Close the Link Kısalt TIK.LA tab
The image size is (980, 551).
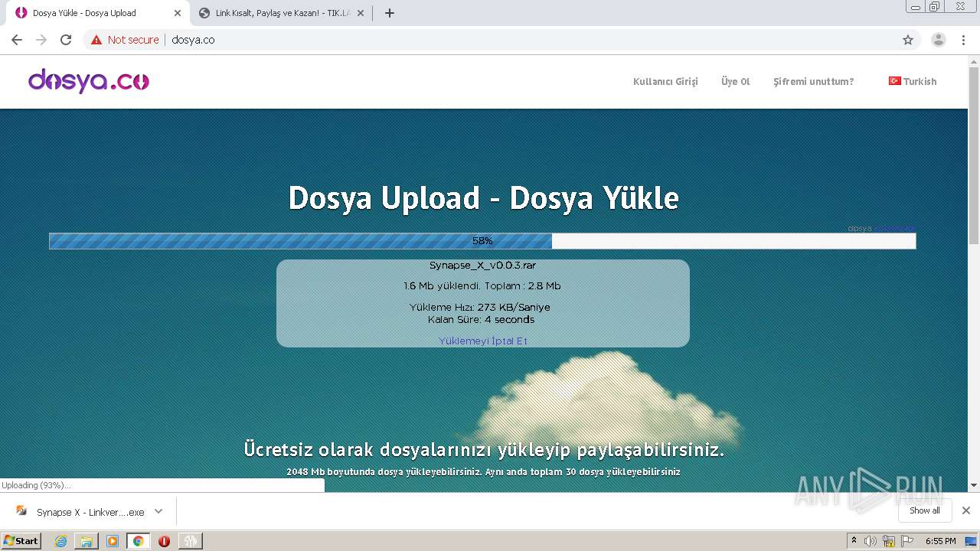coord(361,13)
